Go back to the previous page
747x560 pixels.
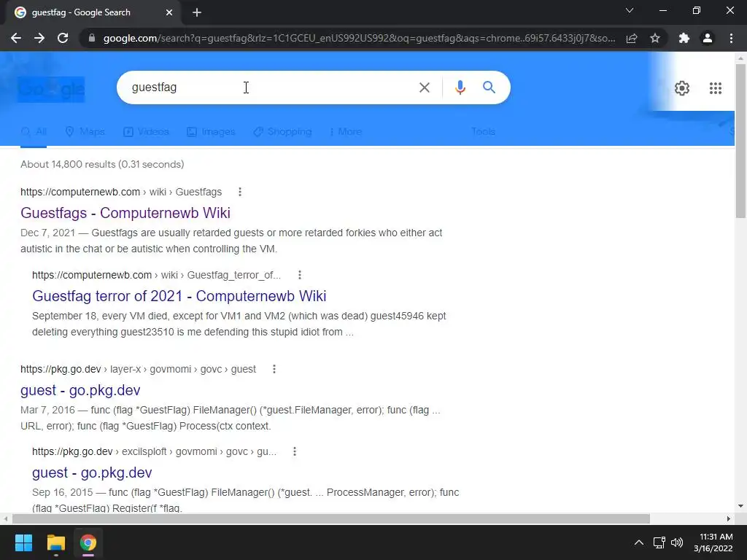[x=16, y=38]
